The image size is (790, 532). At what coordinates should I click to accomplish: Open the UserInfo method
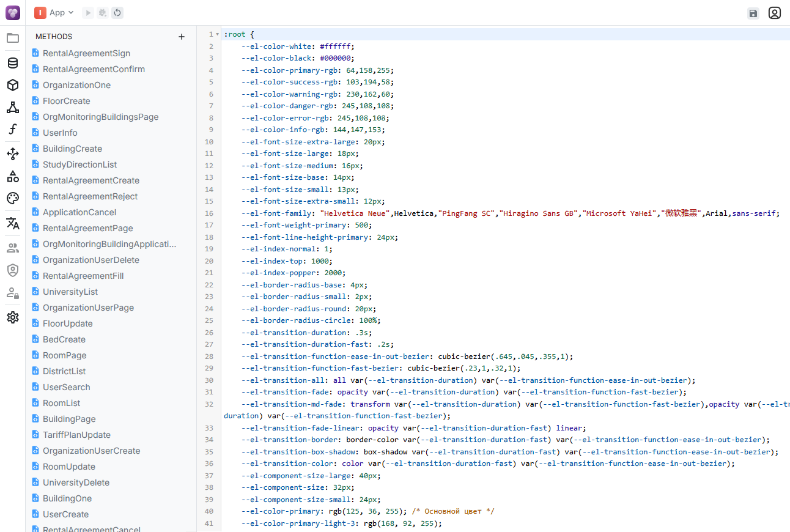(x=60, y=133)
